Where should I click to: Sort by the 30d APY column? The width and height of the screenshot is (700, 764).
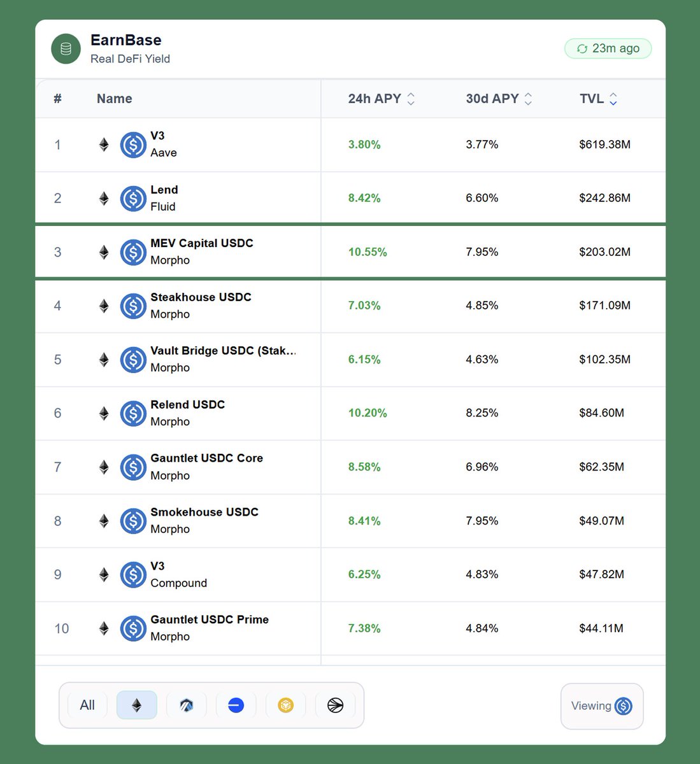tap(499, 99)
